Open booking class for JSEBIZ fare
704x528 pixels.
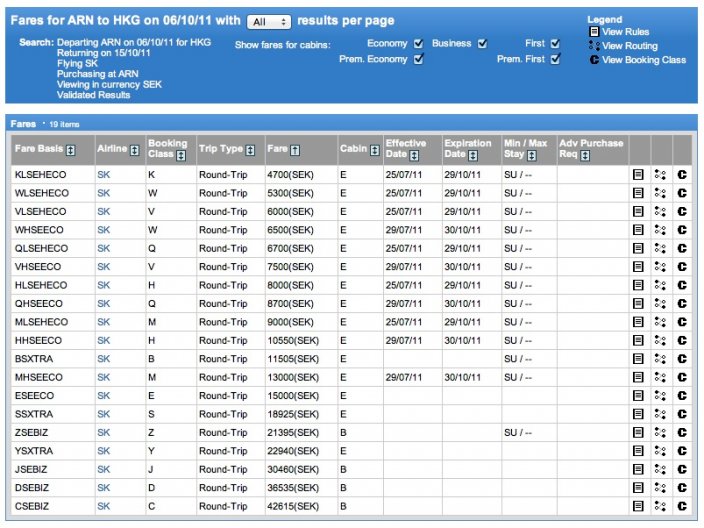(682, 469)
